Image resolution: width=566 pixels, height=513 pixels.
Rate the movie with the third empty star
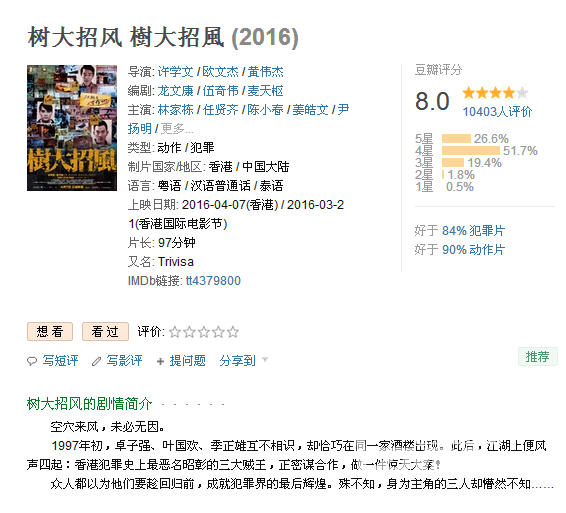(x=204, y=332)
